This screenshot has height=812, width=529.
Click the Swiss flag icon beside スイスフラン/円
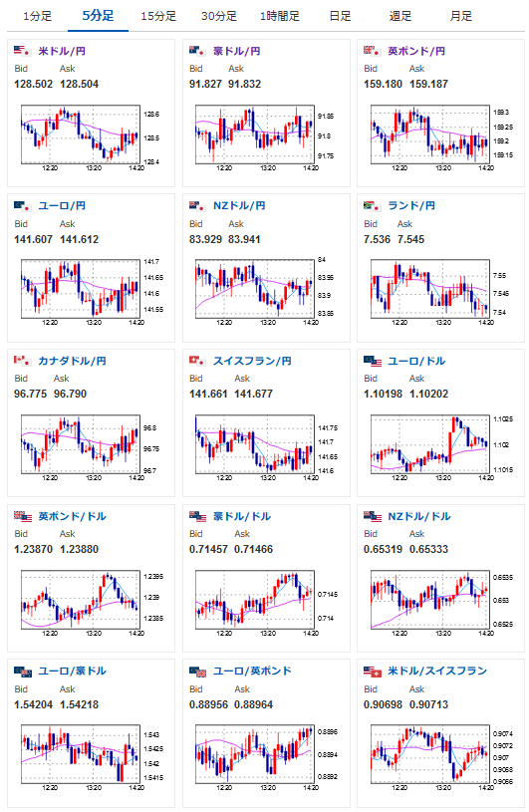pos(197,361)
